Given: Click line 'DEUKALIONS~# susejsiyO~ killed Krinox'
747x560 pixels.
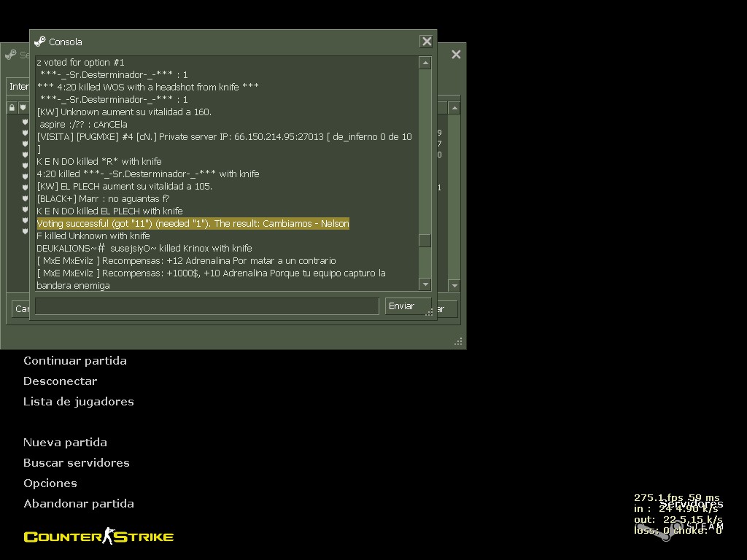Looking at the screenshot, I should [144, 248].
